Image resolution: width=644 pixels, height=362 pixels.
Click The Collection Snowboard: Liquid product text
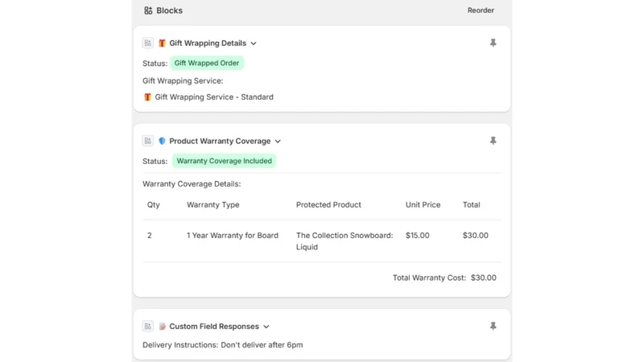(x=345, y=241)
